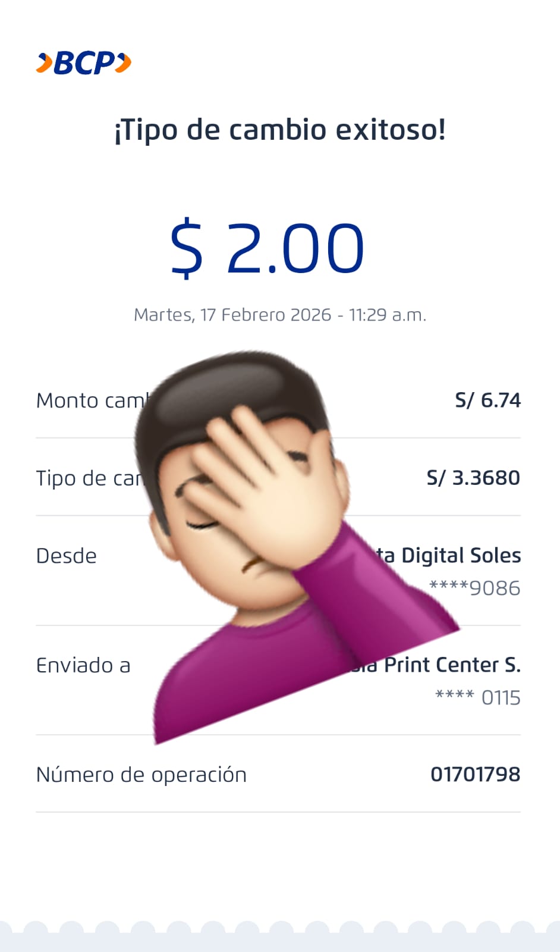This screenshot has height=952, width=560.
Task: Tap the scalloped receipt bottom edge
Action: [280, 936]
